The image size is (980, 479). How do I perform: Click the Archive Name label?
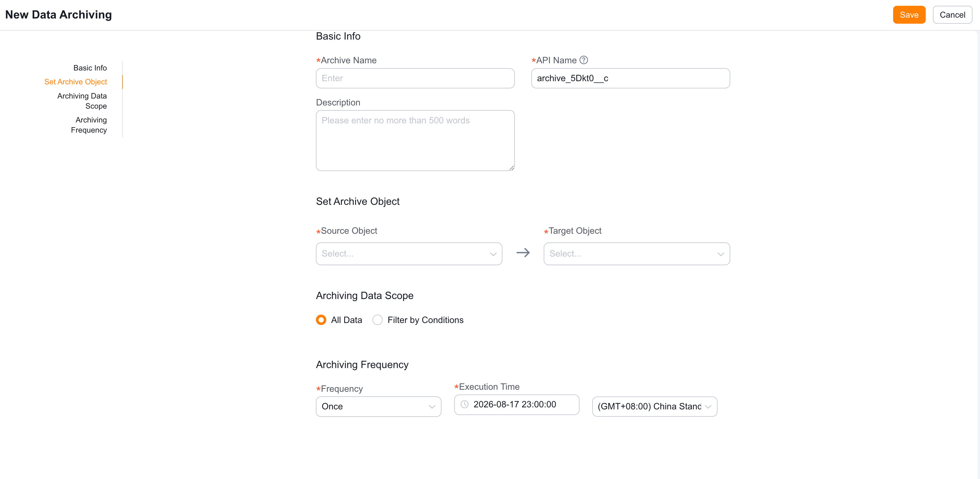click(349, 60)
